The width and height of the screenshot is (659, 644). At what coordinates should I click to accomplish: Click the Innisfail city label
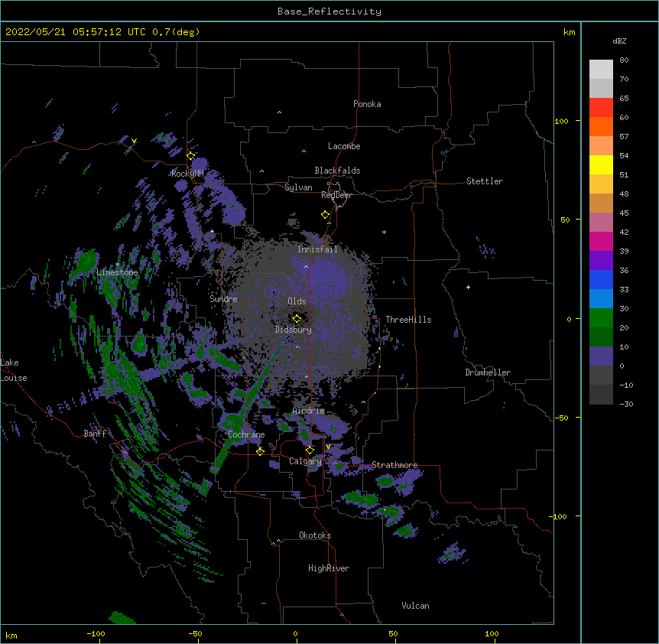[317, 249]
